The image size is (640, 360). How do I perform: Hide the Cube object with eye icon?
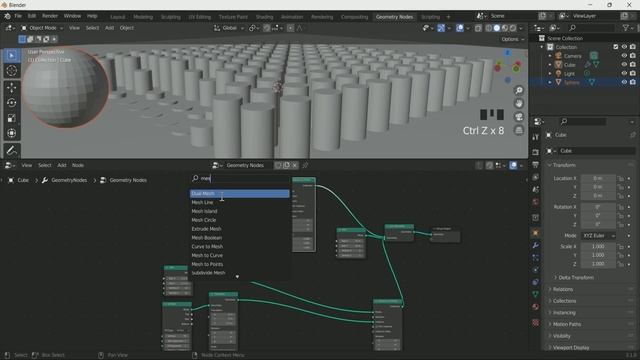(624, 65)
